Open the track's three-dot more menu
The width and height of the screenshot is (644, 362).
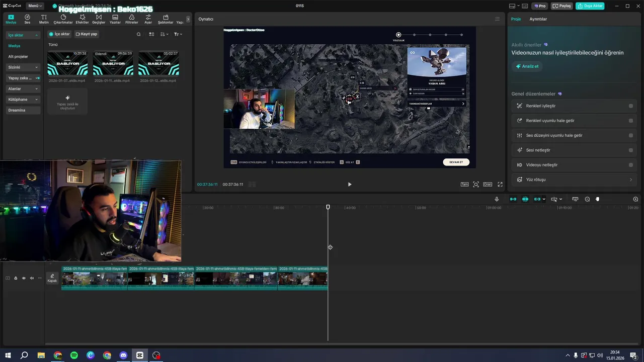point(40,278)
